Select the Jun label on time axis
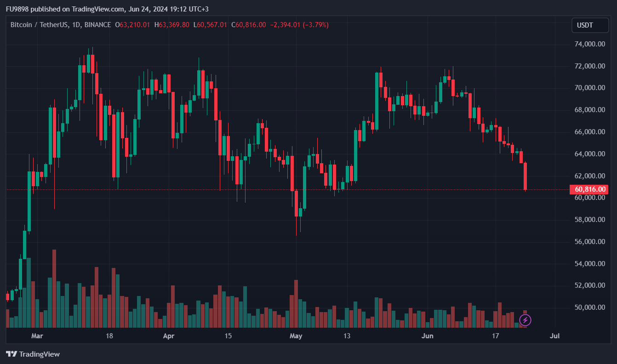This screenshot has width=617, height=364. [428, 336]
